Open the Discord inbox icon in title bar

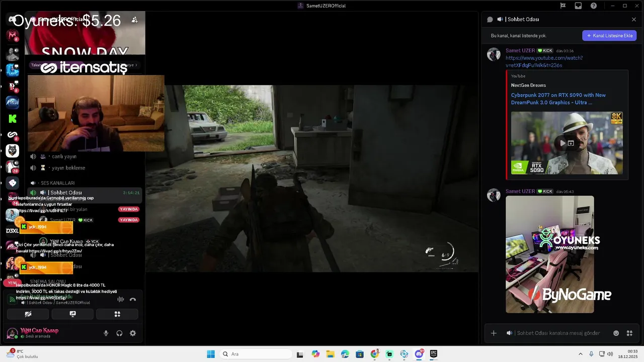578,6
